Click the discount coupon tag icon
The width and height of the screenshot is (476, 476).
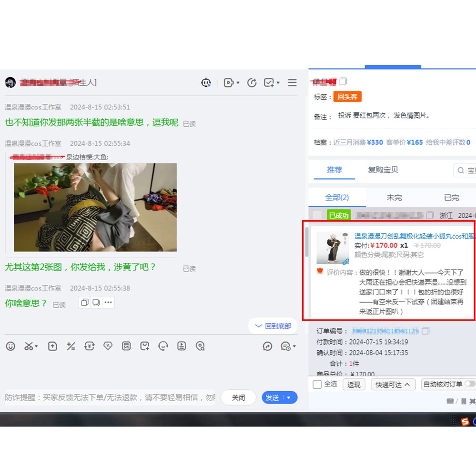(x=108, y=346)
